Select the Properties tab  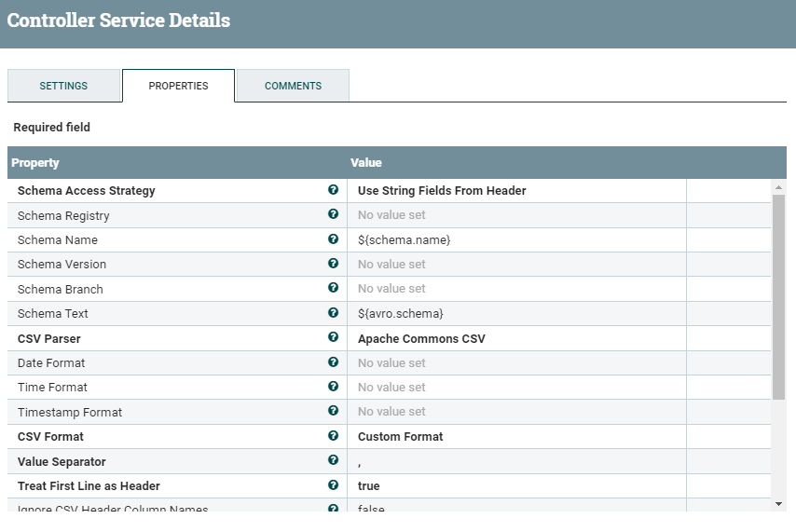tap(178, 86)
